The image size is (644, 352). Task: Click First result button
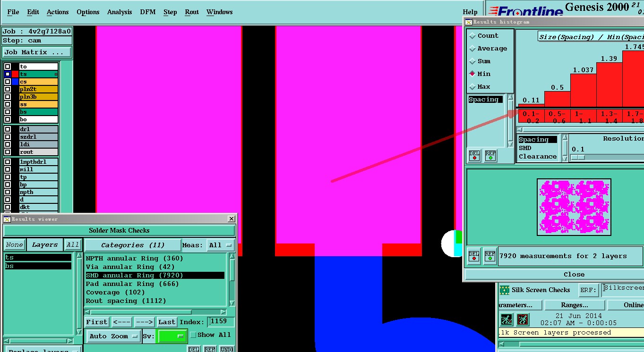[x=97, y=322]
